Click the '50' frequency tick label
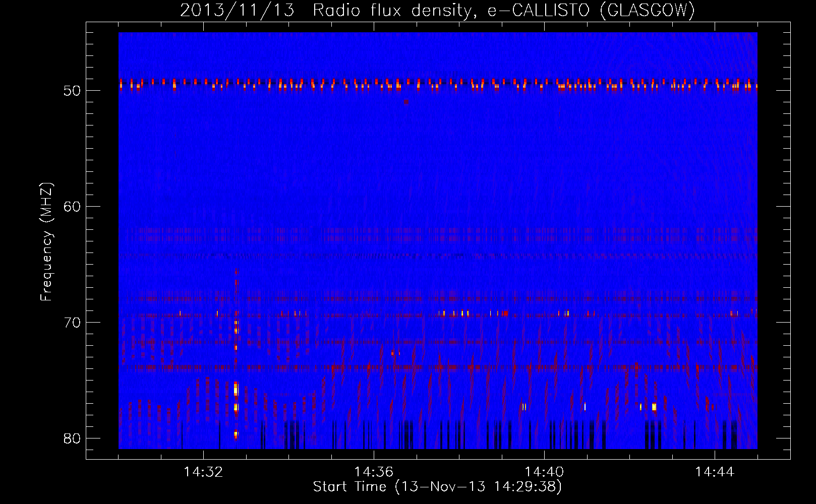 pos(72,91)
